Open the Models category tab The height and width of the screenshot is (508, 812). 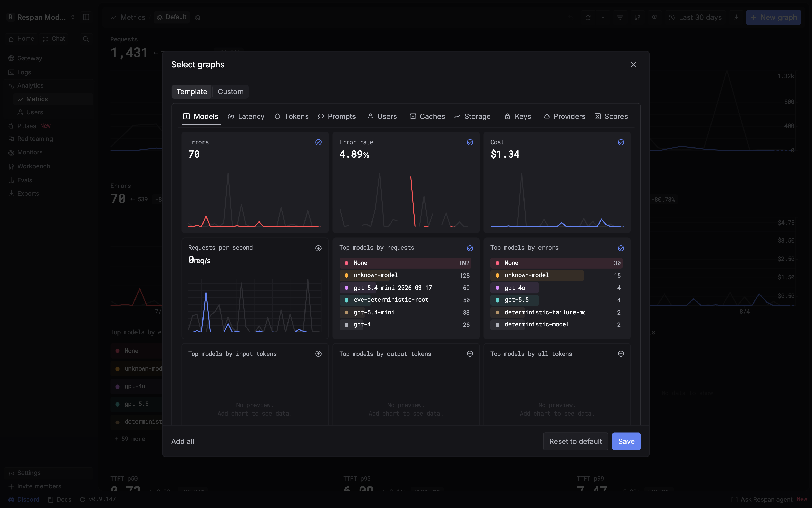click(201, 116)
